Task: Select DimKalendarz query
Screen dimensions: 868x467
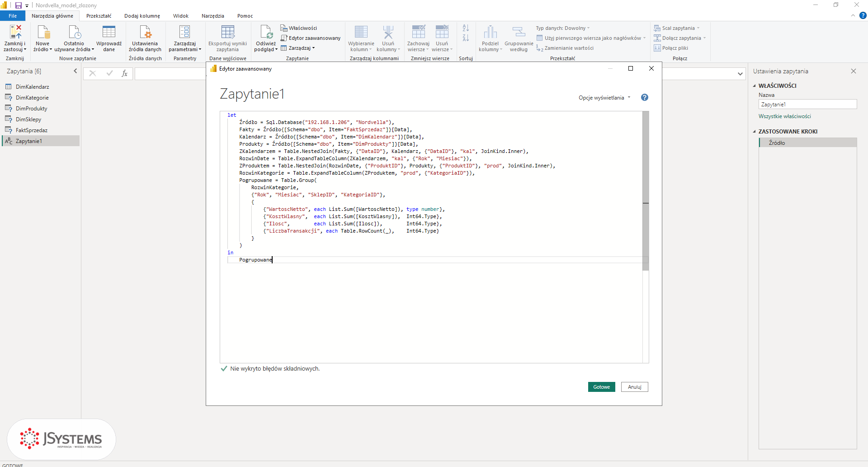Action: click(41, 86)
